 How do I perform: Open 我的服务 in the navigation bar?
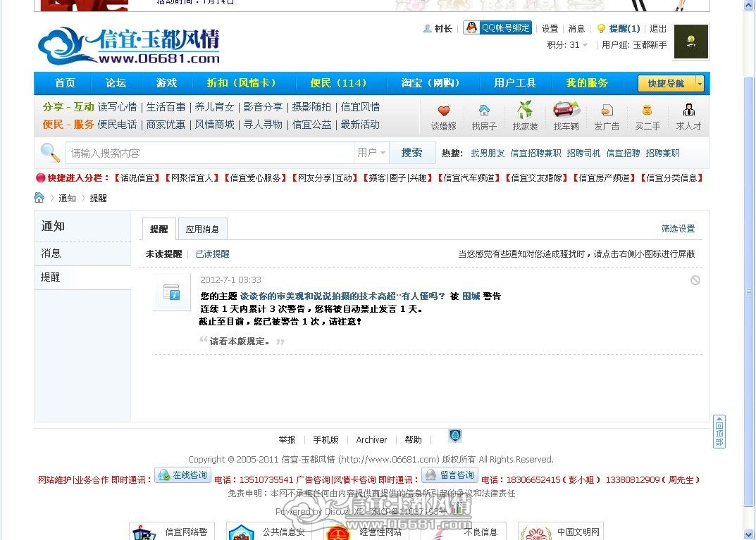pos(587,83)
